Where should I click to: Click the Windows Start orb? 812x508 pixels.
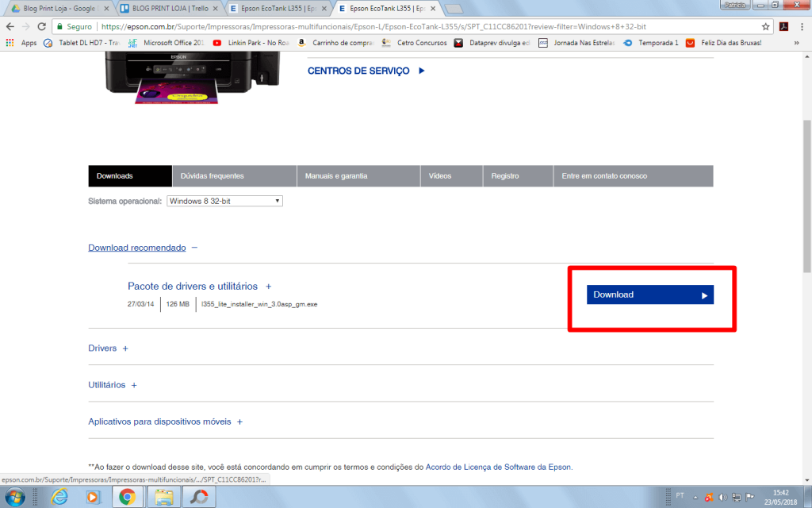[x=15, y=497]
